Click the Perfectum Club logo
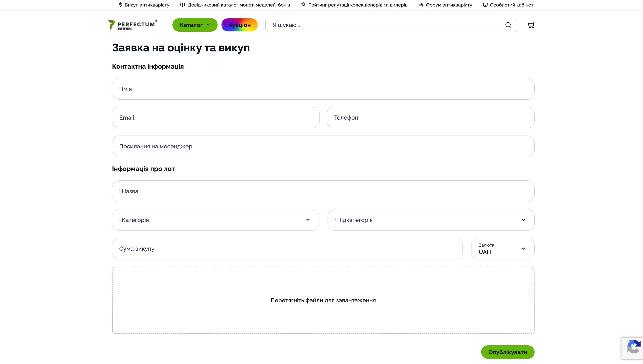643x364 pixels. pos(132,25)
